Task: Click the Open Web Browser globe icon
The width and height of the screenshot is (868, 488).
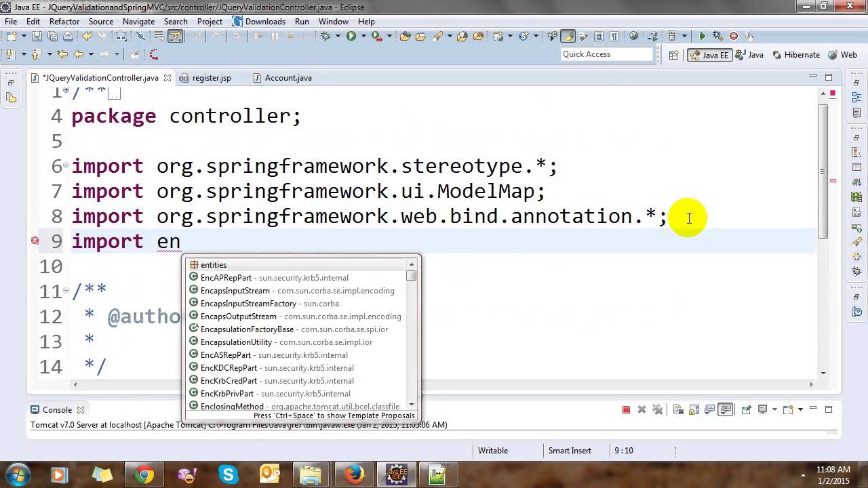Action: (x=634, y=37)
